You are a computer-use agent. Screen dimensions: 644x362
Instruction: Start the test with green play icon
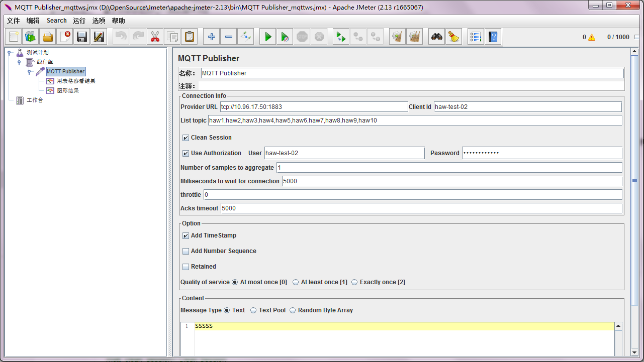pos(268,37)
